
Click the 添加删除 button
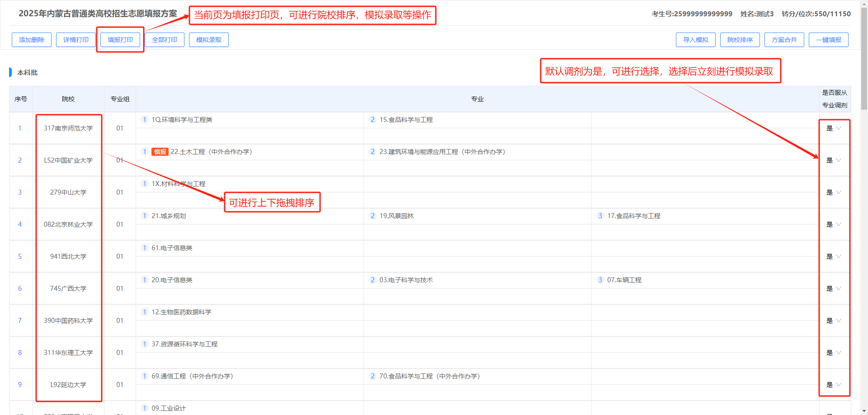tap(32, 40)
